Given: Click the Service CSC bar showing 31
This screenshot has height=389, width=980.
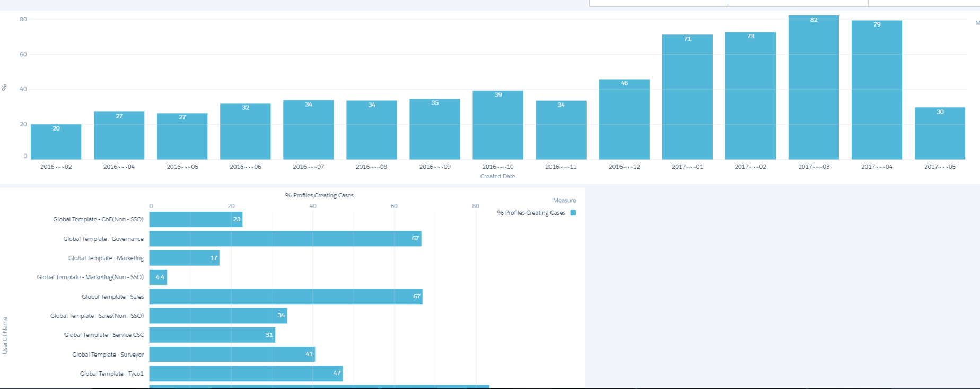Looking at the screenshot, I should pos(212,335).
